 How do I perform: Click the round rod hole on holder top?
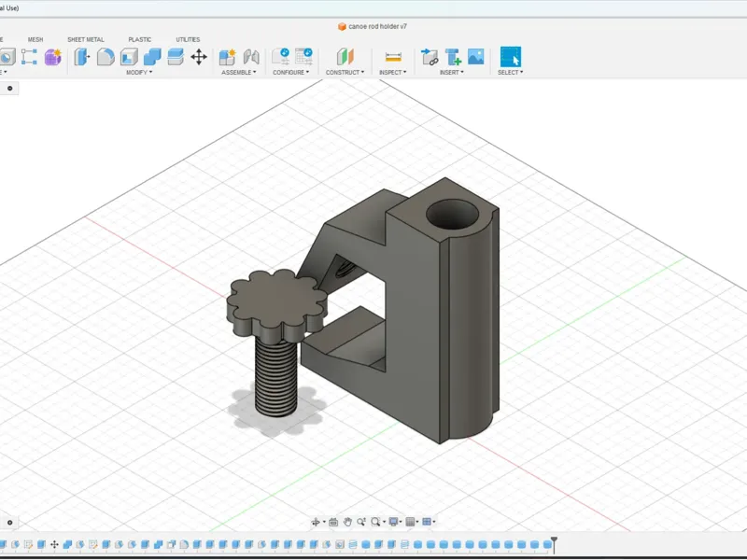(452, 215)
